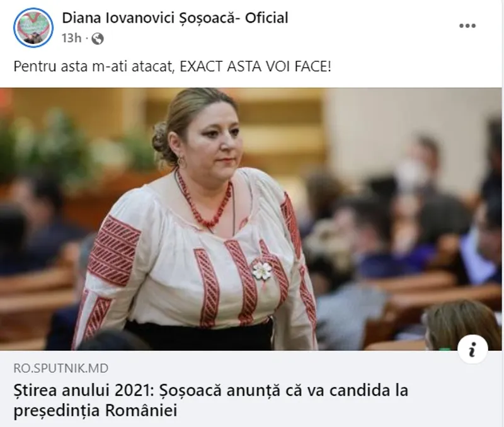
Task: Open Diana Iovanovici Șoșoacă- Oficial page name
Action: coord(175,18)
